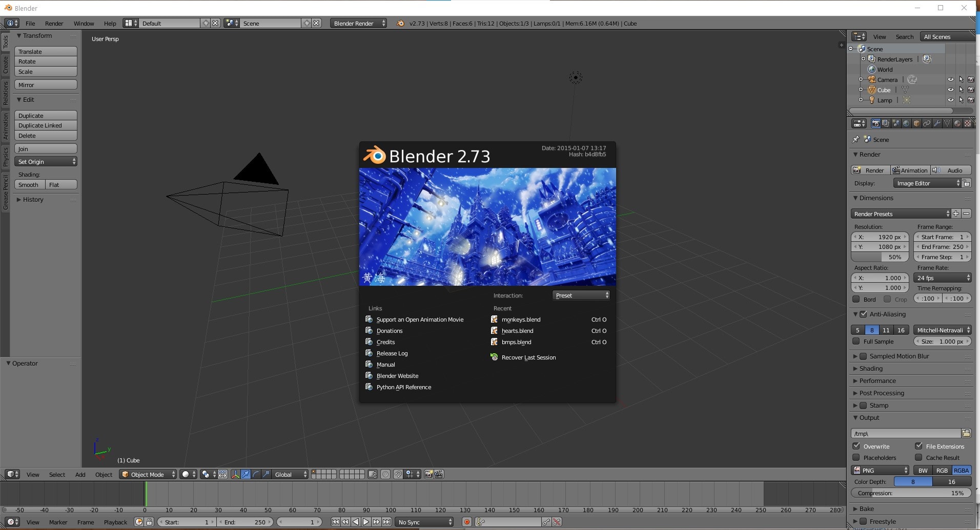This screenshot has height=530, width=980.
Task: Enable the Placeholders checkbox
Action: pyautogui.click(x=856, y=457)
